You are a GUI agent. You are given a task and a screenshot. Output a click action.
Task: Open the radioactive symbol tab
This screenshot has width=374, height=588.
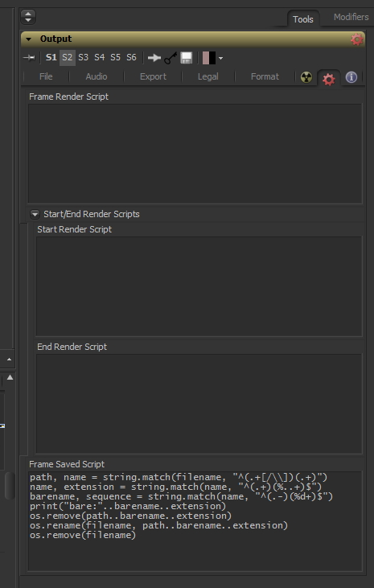click(306, 78)
